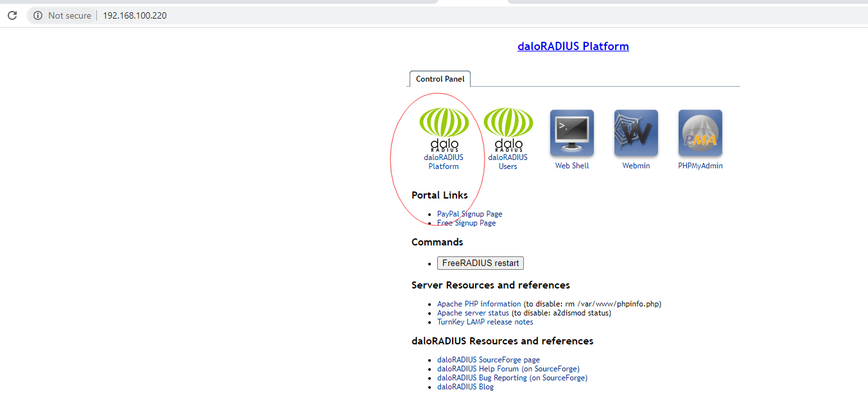
Task: Open TurnKey LAMP release notes
Action: click(x=485, y=322)
